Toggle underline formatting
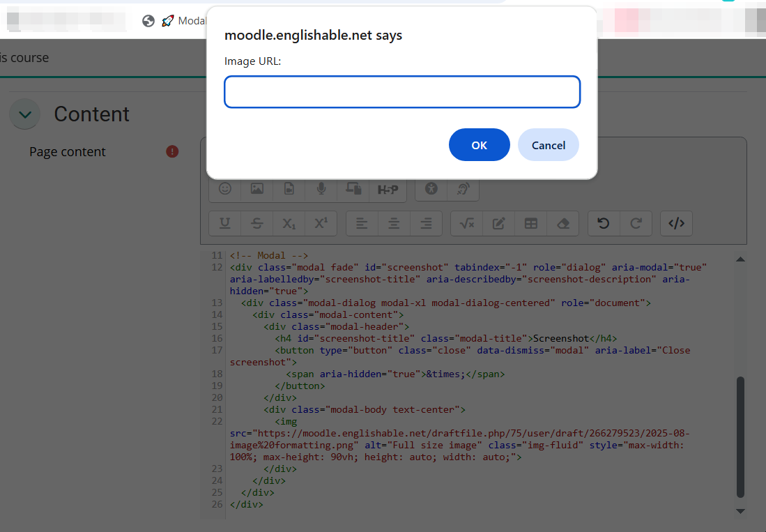Image resolution: width=766 pixels, height=532 pixels. pyautogui.click(x=224, y=223)
